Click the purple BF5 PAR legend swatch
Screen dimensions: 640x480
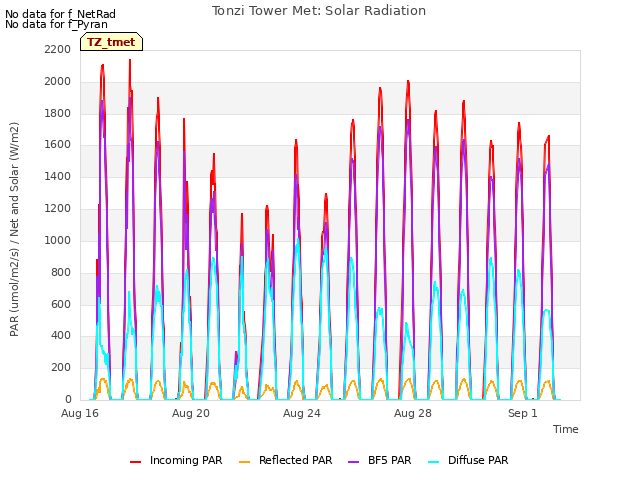pos(353,462)
